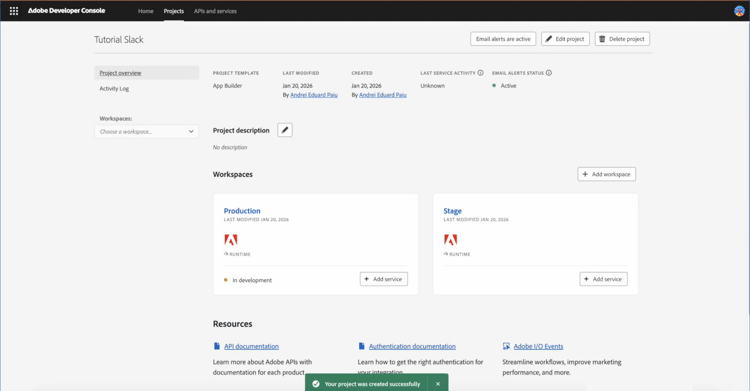Open the Stage workspace link
Image resolution: width=750 pixels, height=391 pixels.
pyautogui.click(x=452, y=211)
